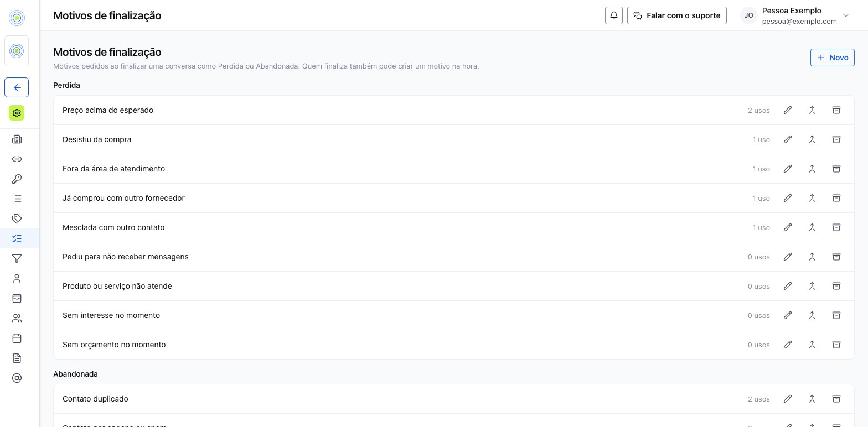Viewport: 868px width, 427px height.
Task: Edit 'Produto ou serviço não atende' reason
Action: coord(788,286)
